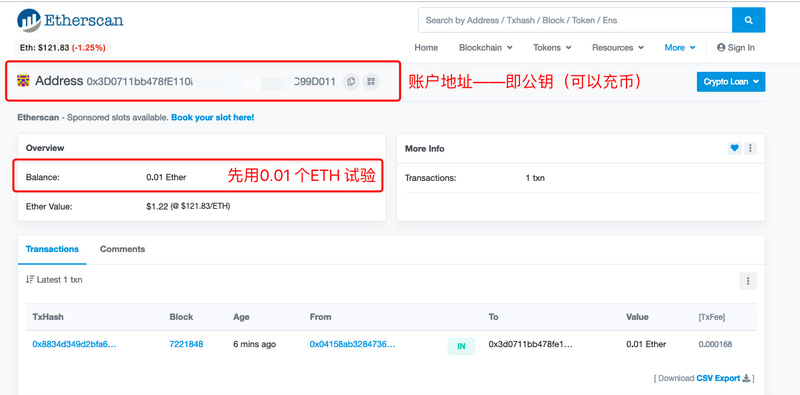Click recipient address 0x3d0711bb478fe1...
This screenshot has width=800, height=395.
[531, 344]
